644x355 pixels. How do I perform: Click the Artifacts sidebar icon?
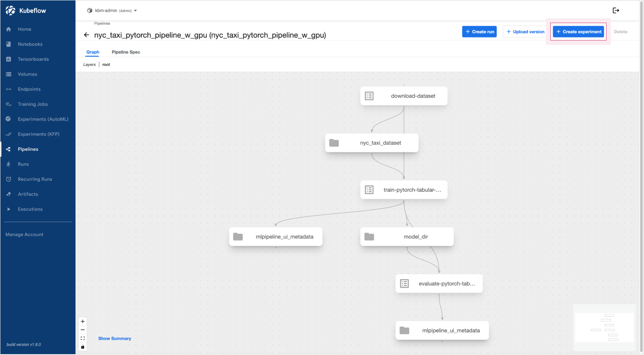coord(8,194)
